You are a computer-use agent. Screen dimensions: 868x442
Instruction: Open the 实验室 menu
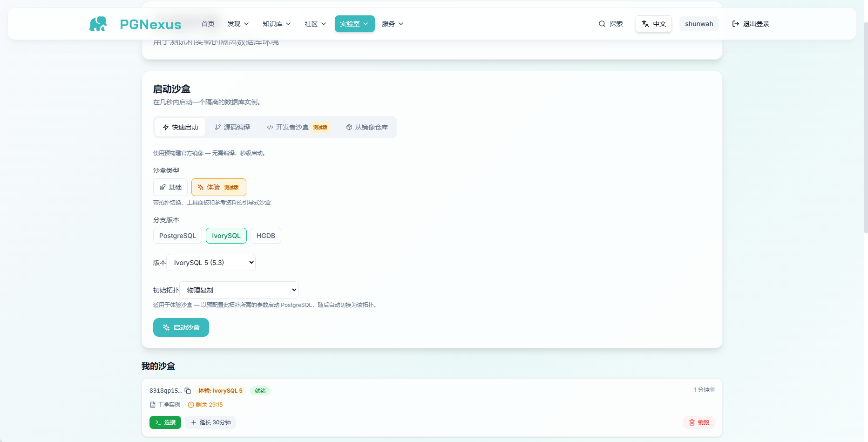coord(354,24)
